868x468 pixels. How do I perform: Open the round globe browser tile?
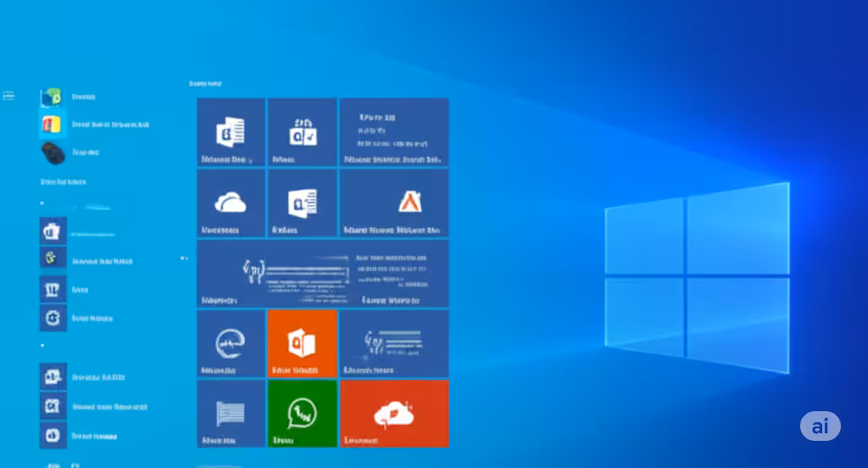coord(231,343)
